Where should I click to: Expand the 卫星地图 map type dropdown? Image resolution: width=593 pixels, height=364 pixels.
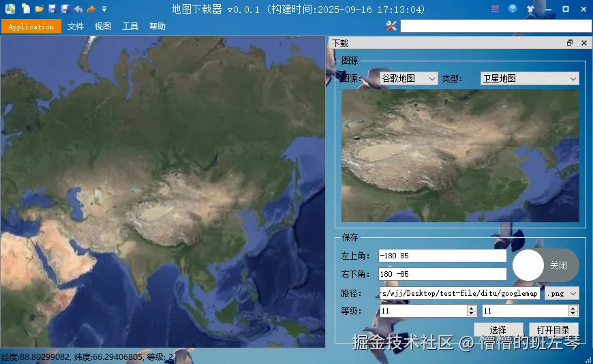pos(530,78)
